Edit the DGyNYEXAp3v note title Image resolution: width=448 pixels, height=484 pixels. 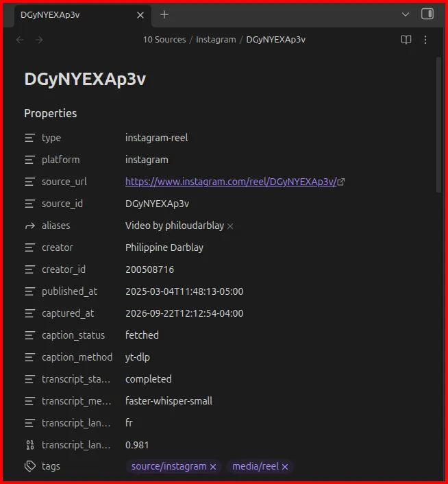click(85, 79)
